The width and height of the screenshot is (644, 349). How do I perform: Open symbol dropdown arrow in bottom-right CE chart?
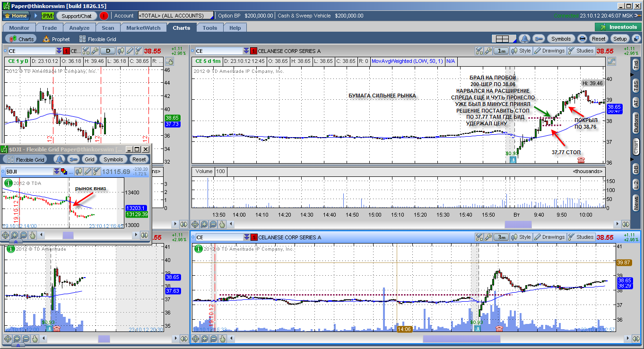pos(246,237)
